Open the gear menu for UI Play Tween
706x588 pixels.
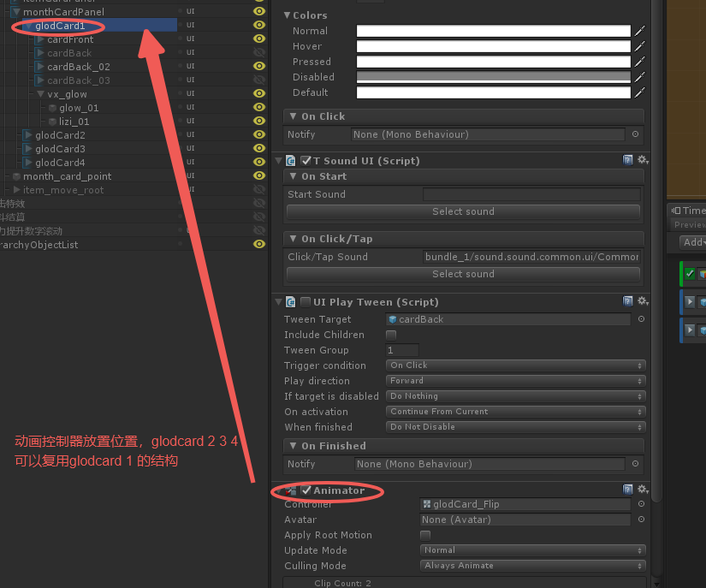(x=643, y=301)
